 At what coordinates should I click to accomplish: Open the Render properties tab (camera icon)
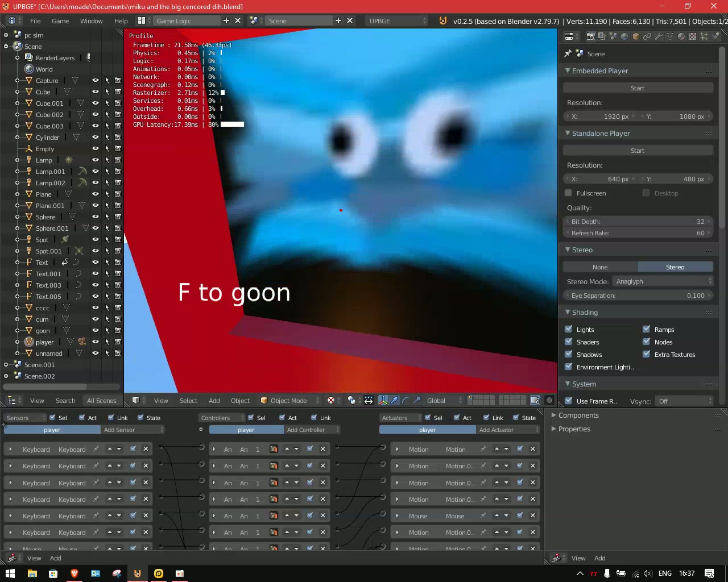[x=590, y=36]
